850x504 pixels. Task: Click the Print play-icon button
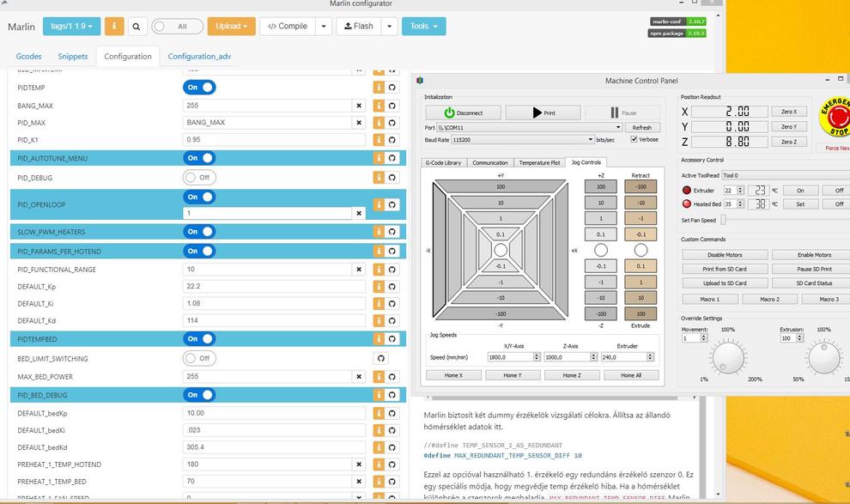[543, 112]
